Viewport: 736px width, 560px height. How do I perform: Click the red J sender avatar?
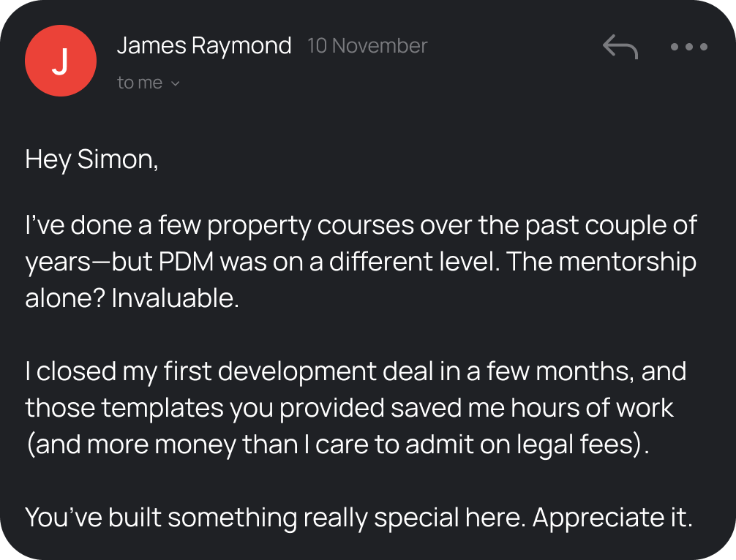(60, 60)
